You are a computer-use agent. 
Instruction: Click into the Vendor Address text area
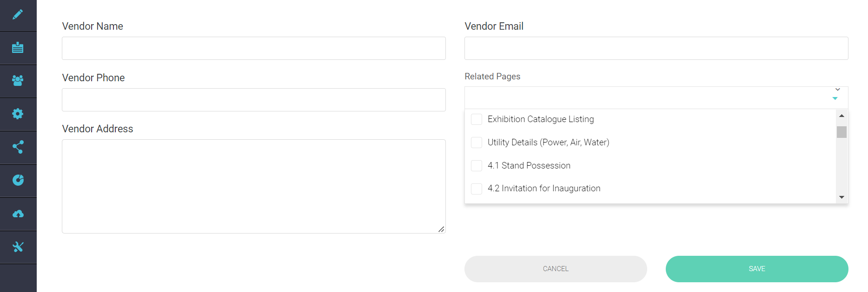[x=253, y=186]
